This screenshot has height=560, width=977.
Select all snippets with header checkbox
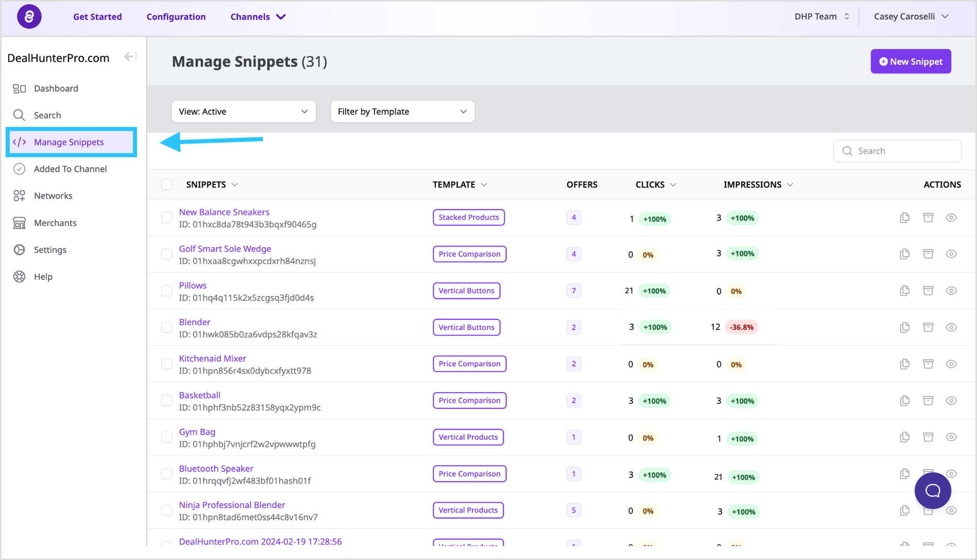point(167,185)
